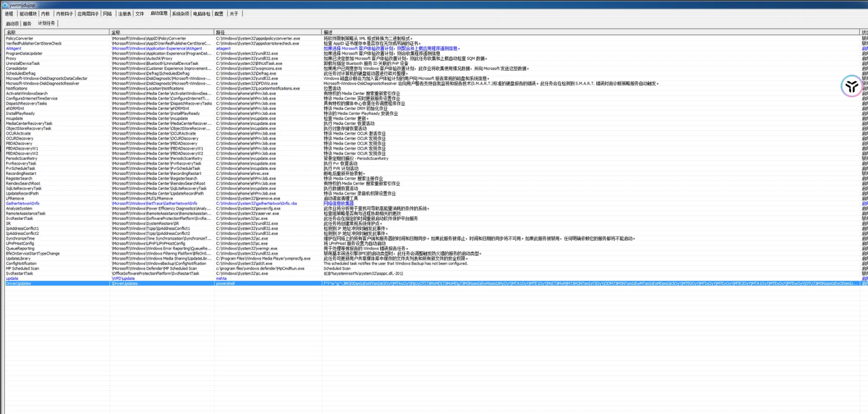Select the UninstallDeviceTask row
The height and width of the screenshot is (414, 868).
pos(436,63)
